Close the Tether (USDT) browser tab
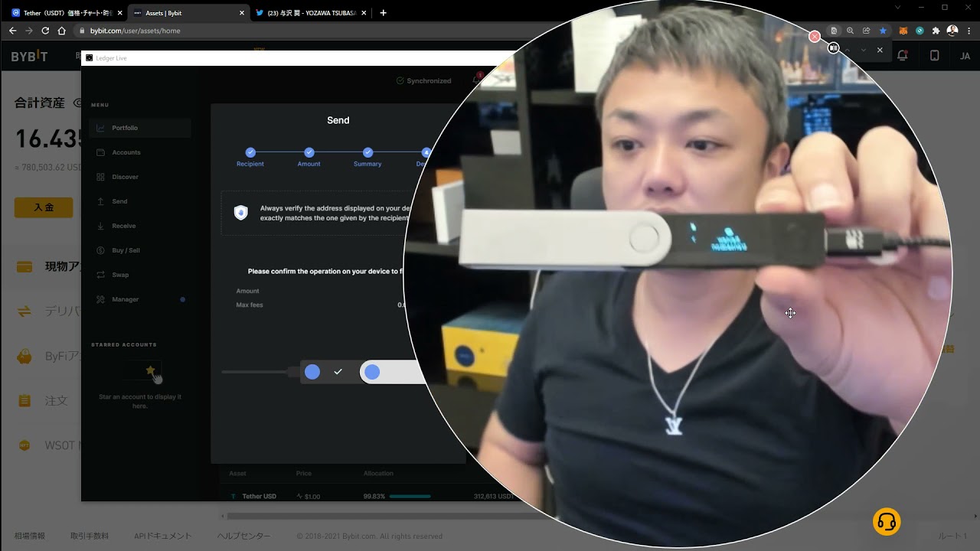The image size is (980, 551). (119, 13)
